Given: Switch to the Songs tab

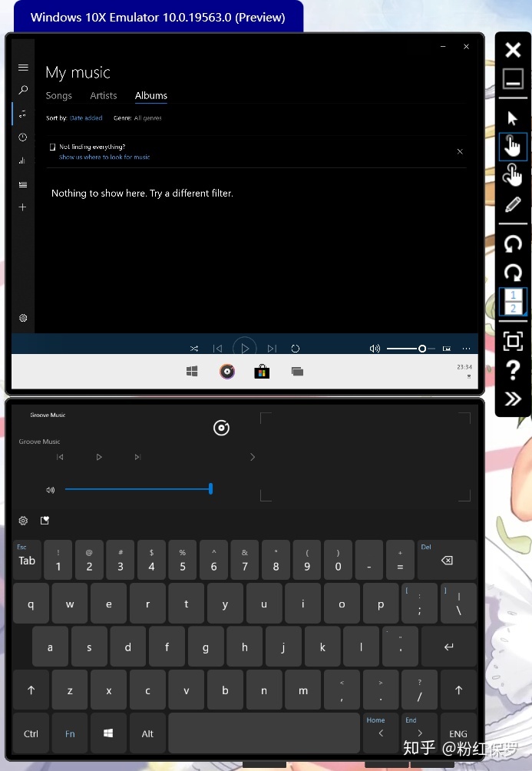Looking at the screenshot, I should (58, 95).
